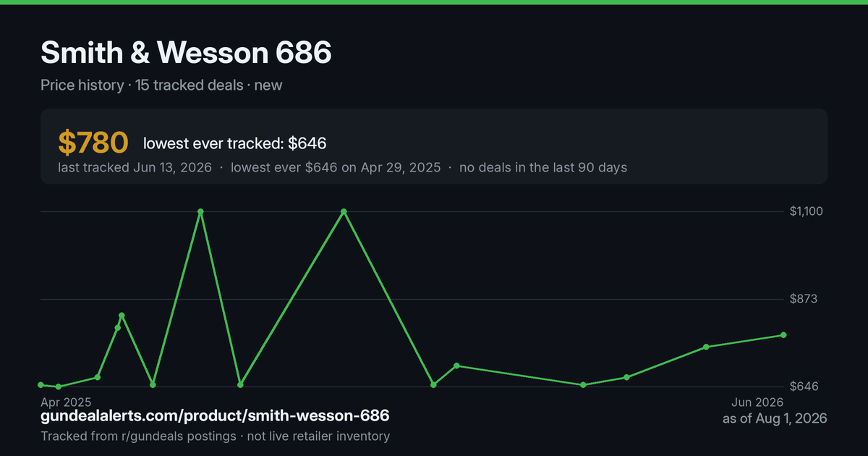Select the second-to-last data point on chart
This screenshot has width=868, height=456.
[706, 347]
